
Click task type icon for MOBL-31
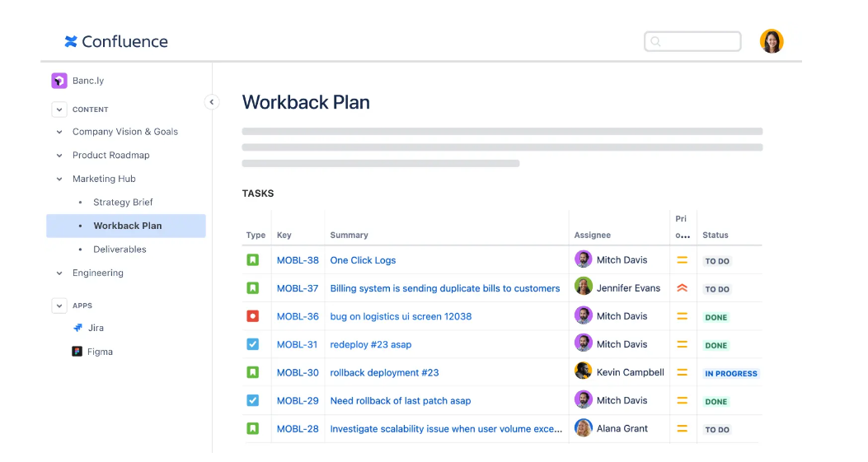coord(253,344)
